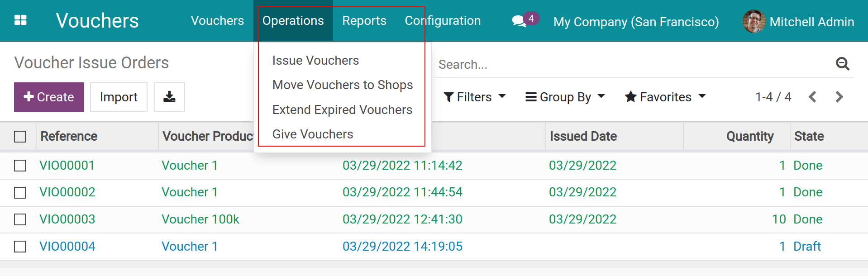This screenshot has height=276, width=868.
Task: Open the conversations chat bubble icon
Action: tap(519, 21)
